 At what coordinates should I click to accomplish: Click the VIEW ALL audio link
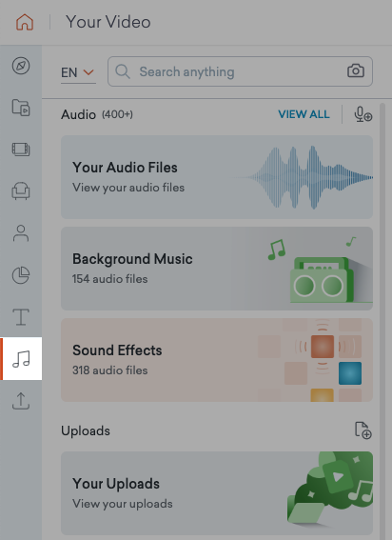coord(304,114)
